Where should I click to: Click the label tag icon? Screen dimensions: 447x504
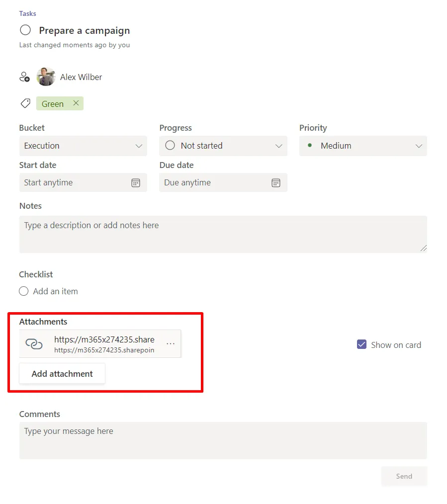coord(25,103)
